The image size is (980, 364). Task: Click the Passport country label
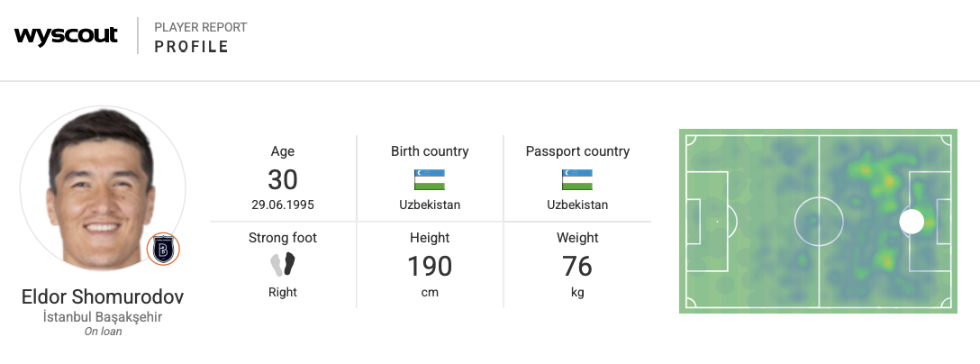(x=577, y=151)
